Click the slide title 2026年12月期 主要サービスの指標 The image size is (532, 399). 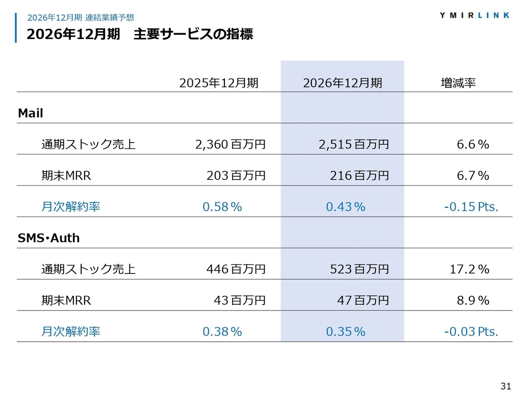pos(140,34)
